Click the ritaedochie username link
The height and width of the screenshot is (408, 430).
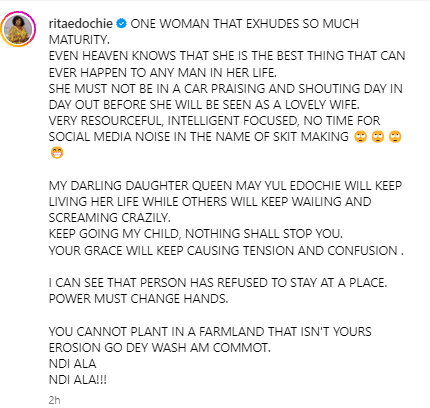click(81, 24)
